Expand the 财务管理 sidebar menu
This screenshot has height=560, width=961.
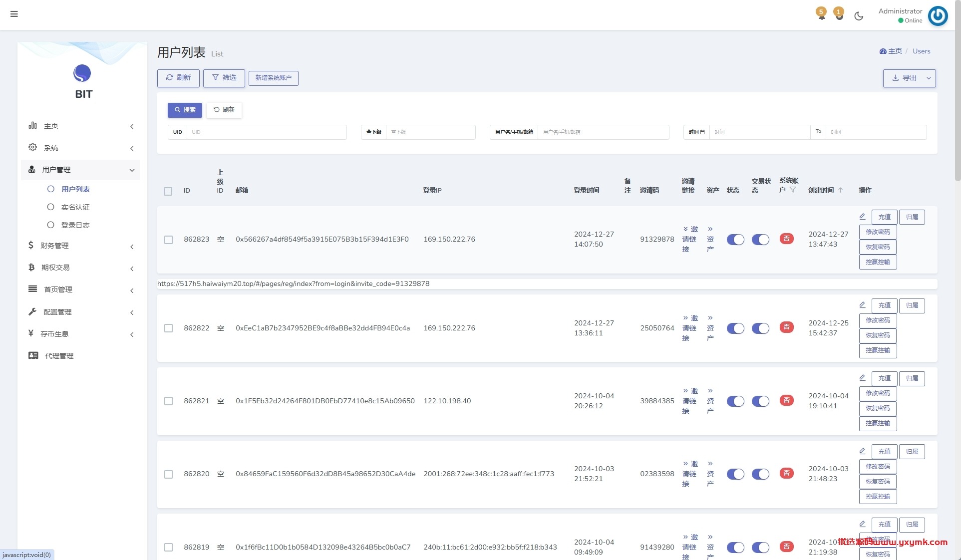click(x=81, y=246)
